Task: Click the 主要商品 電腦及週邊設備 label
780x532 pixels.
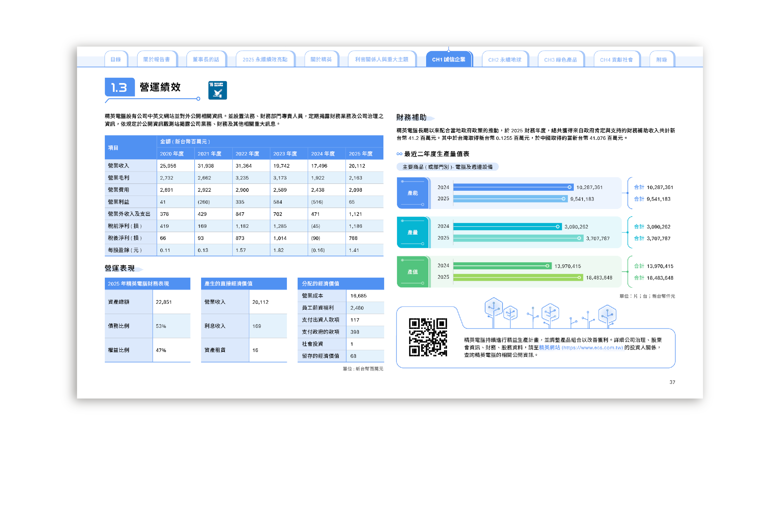Action: [x=448, y=167]
